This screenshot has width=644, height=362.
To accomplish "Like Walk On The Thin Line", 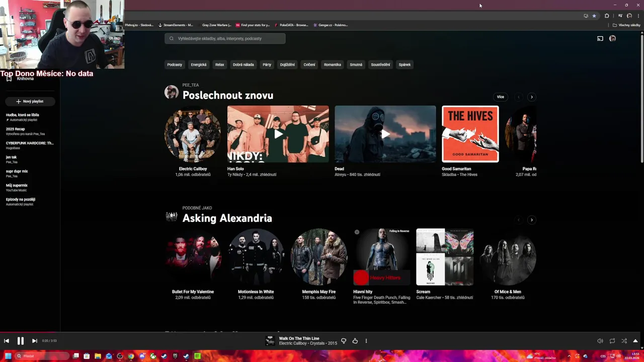I will click(355, 341).
